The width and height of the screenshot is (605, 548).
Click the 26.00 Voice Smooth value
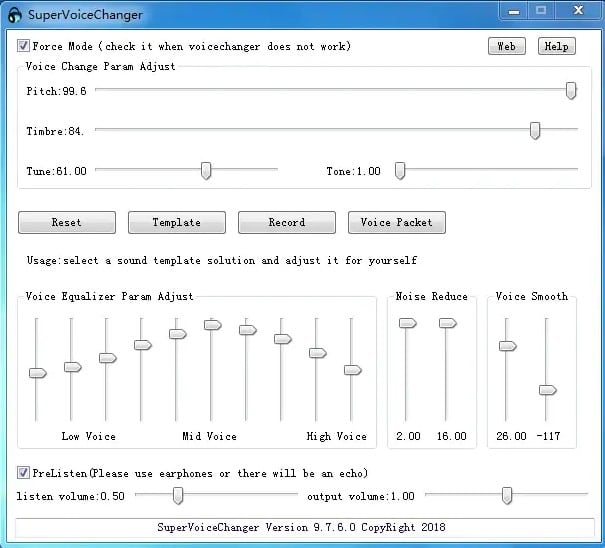(x=511, y=436)
